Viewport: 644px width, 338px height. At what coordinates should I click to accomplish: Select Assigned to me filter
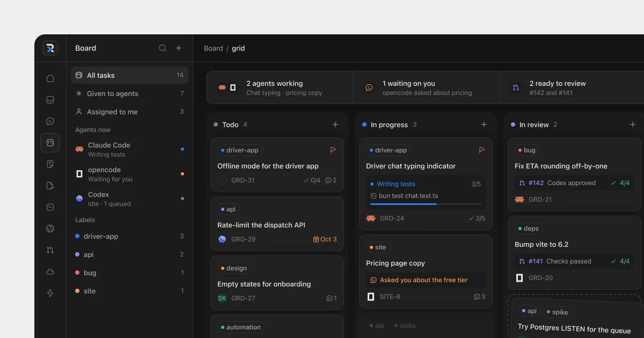(x=129, y=112)
